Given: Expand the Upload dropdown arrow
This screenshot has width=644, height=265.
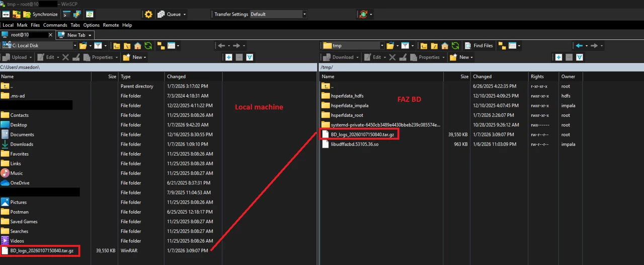Looking at the screenshot, I should coord(31,57).
